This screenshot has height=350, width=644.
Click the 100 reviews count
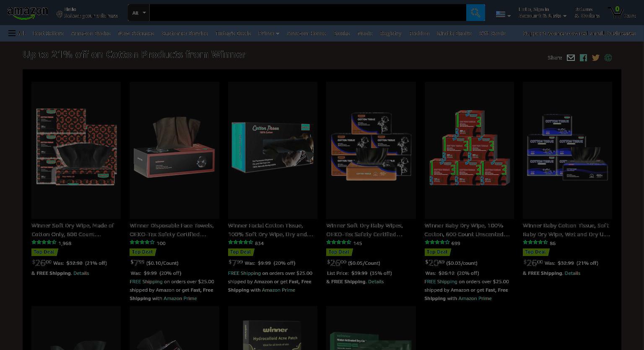tap(161, 243)
